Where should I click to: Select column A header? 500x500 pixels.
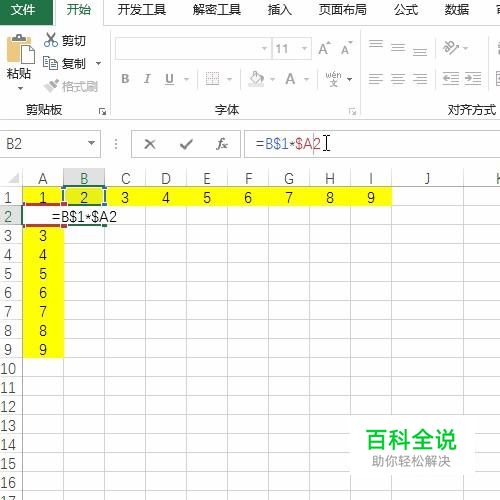(43, 179)
